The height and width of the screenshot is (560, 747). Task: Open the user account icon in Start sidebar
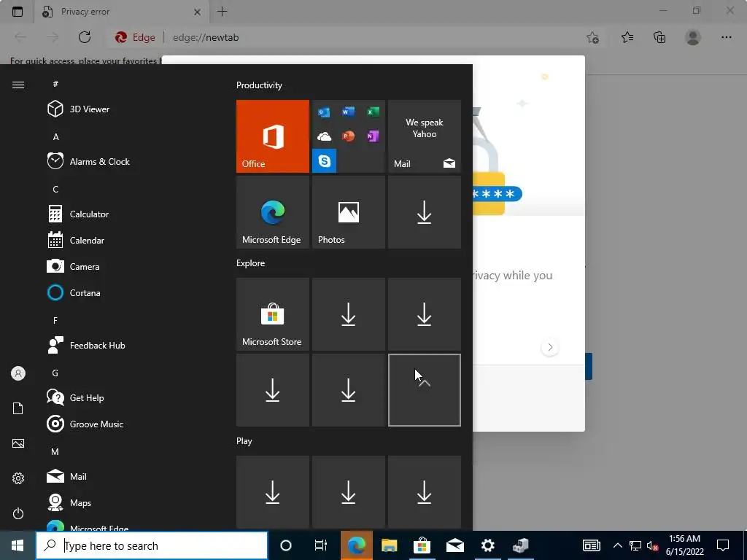pyautogui.click(x=18, y=373)
